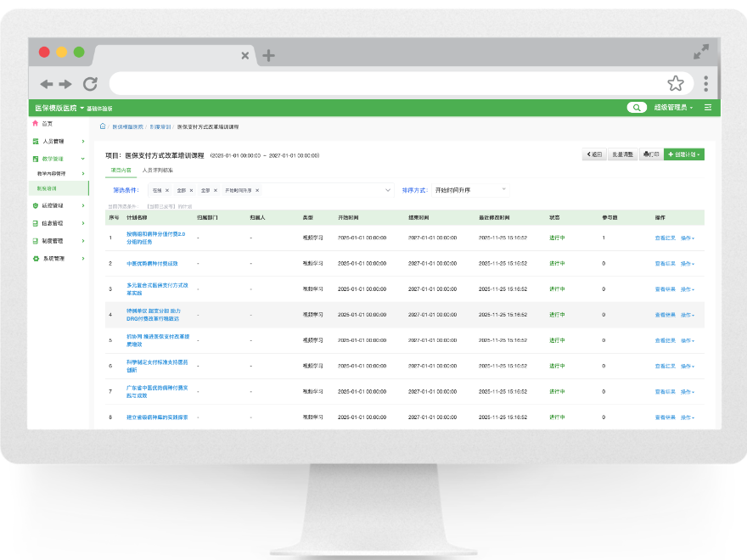Switch to the second tab beside 项目内容
Image resolution: width=747 pixels, height=560 pixels.
(157, 170)
